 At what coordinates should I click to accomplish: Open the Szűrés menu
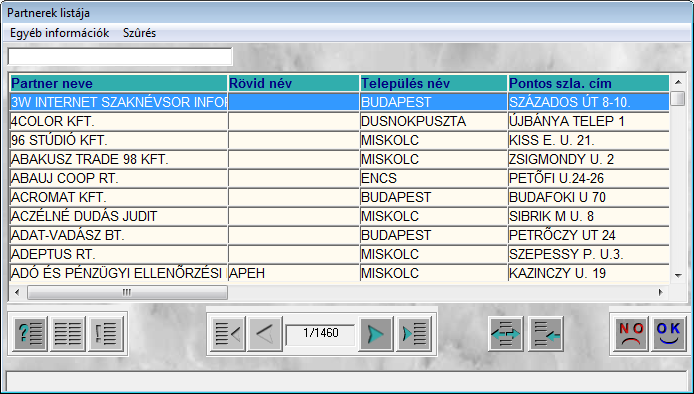click(x=139, y=33)
